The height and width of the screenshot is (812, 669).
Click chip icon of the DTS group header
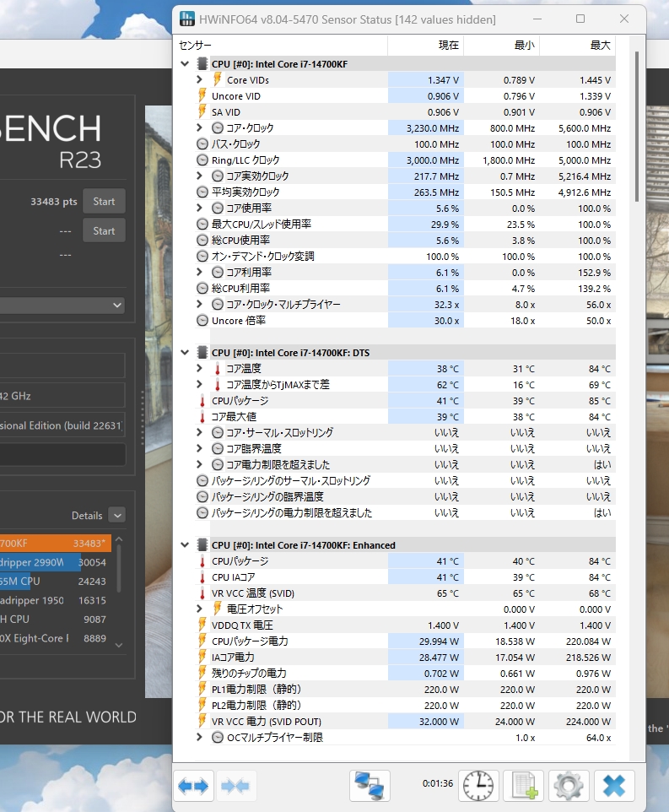pyautogui.click(x=202, y=353)
